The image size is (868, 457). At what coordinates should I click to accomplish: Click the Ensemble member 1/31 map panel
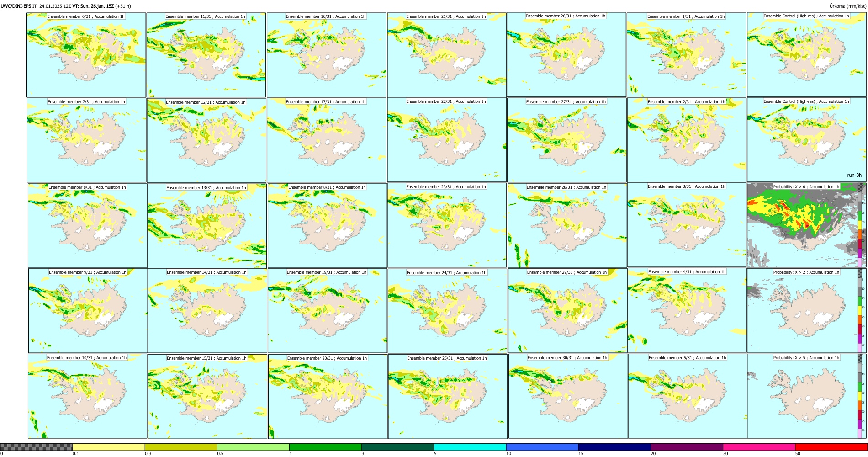pyautogui.click(x=686, y=55)
